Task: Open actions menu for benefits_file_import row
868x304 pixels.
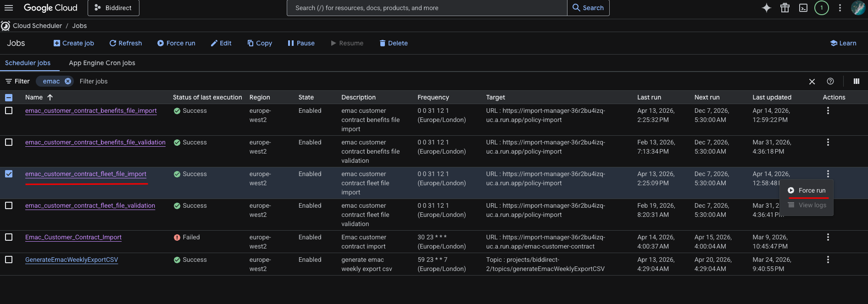Action: (x=828, y=111)
